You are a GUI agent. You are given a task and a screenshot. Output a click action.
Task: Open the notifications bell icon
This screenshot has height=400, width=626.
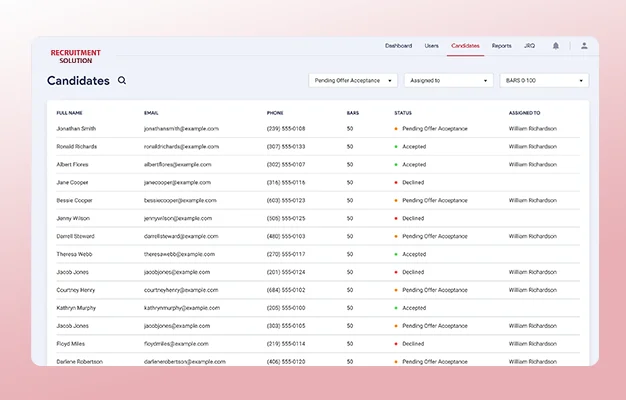coord(556,46)
